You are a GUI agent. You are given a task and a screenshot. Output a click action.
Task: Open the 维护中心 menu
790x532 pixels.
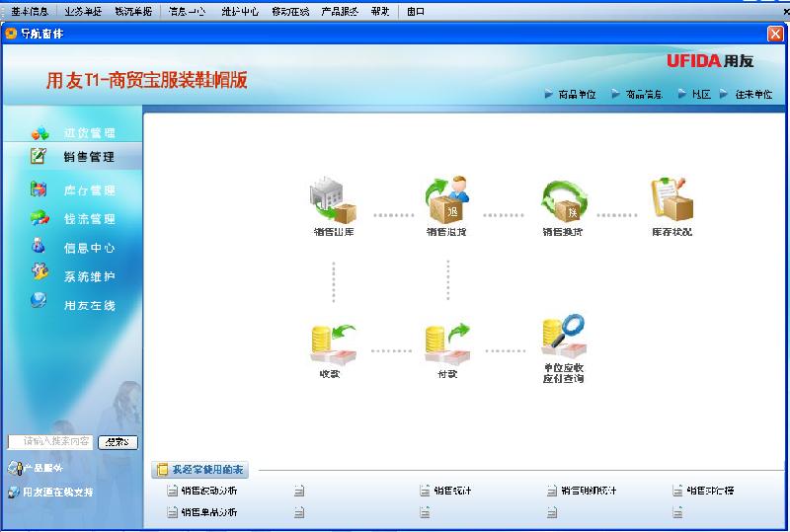coord(240,11)
